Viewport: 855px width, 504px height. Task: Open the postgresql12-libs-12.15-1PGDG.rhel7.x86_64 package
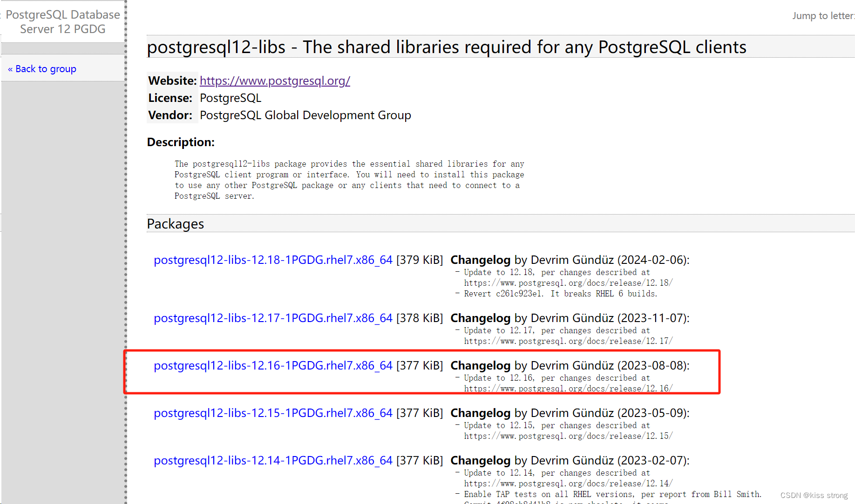(273, 413)
